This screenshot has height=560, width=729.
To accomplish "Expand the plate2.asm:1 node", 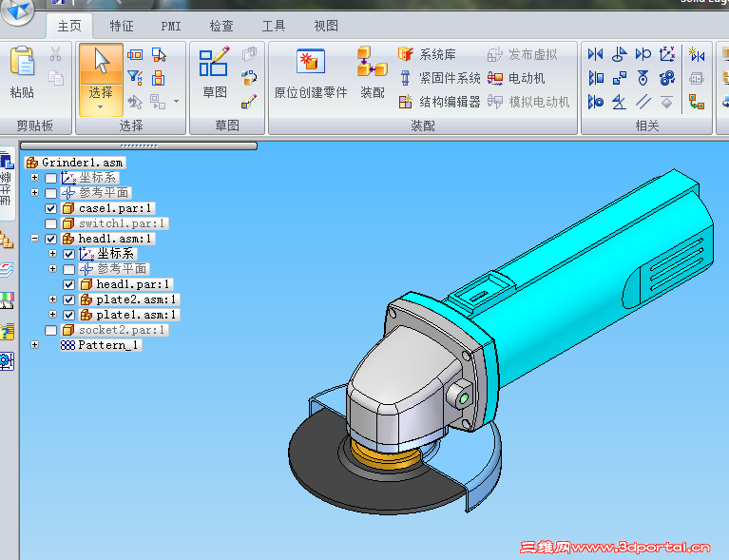I will [52, 299].
